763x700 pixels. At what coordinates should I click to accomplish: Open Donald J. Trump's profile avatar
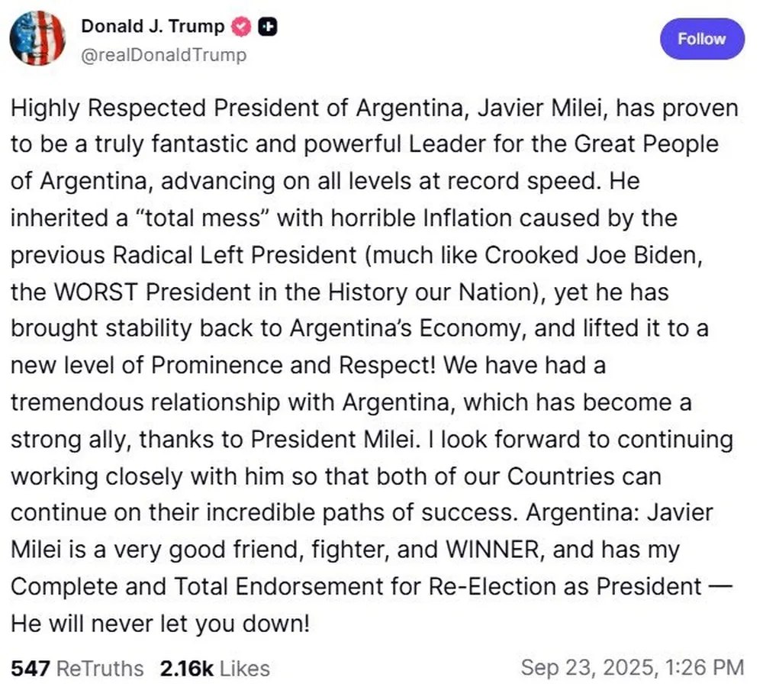coord(37,38)
